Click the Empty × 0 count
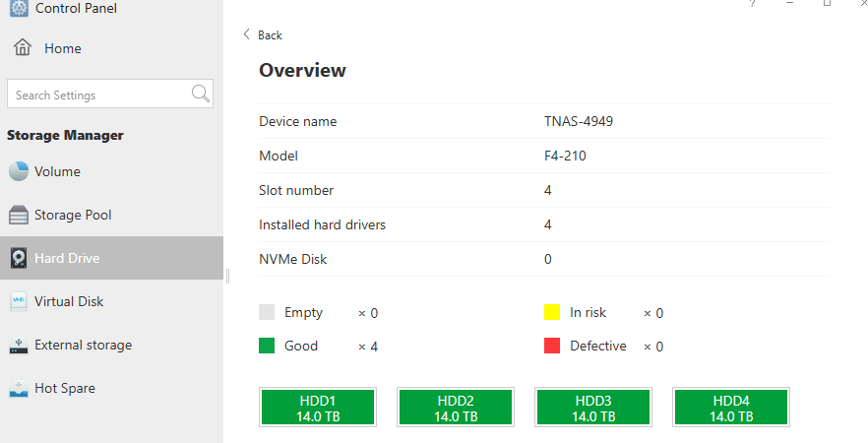Image resolution: width=868 pixels, height=443 pixels. pos(368,313)
